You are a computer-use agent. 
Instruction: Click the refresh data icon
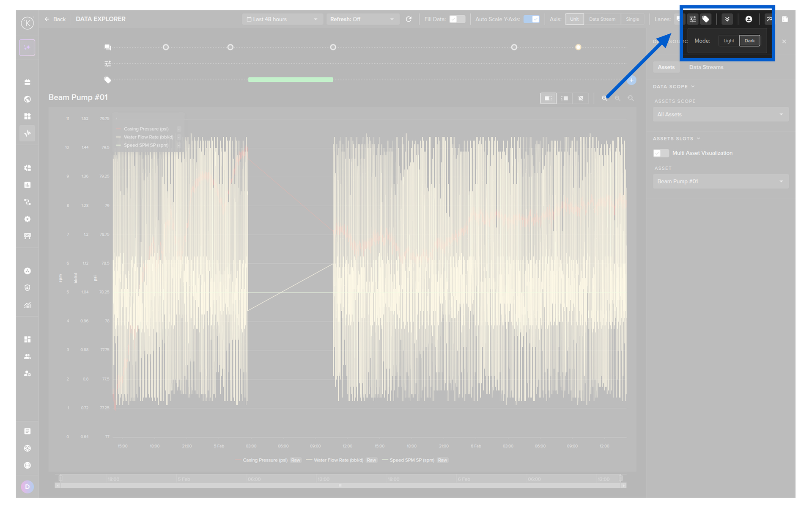coord(409,19)
